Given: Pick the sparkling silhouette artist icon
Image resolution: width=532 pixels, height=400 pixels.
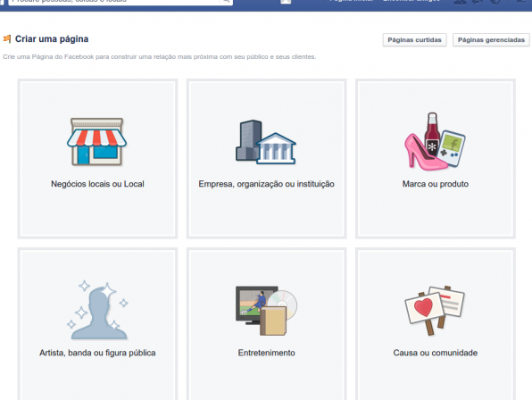Looking at the screenshot, I should [97, 311].
